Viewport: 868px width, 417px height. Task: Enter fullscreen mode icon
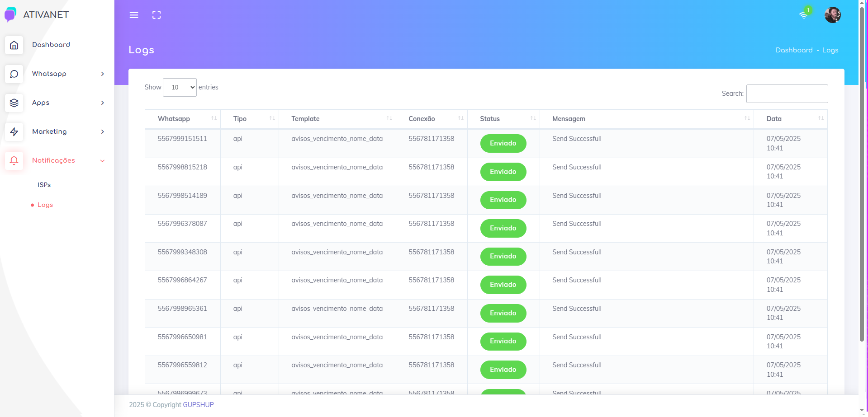tap(157, 15)
